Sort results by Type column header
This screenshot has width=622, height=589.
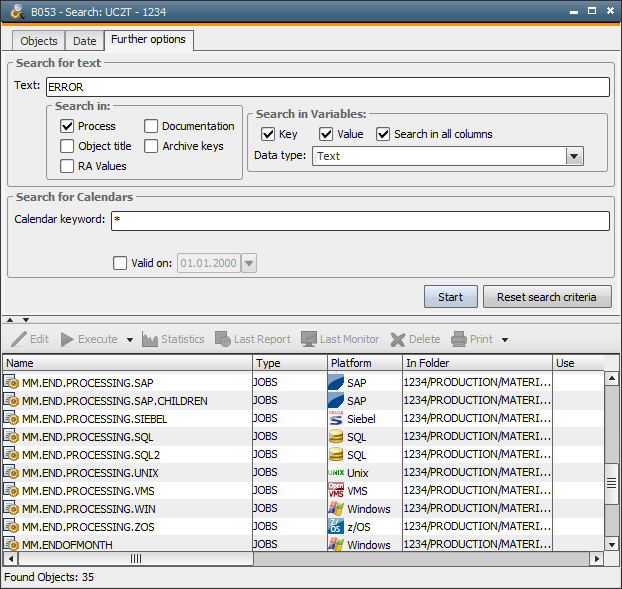[x=290, y=363]
